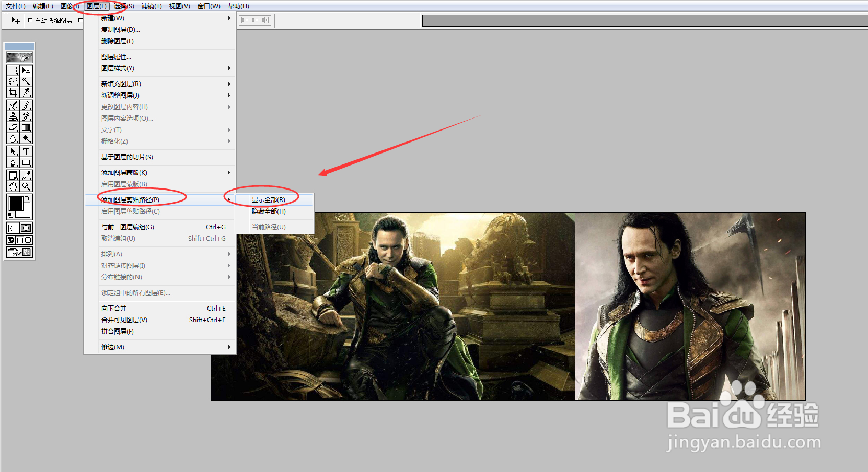Expand the 新调整图层(J) submenu

(160, 96)
